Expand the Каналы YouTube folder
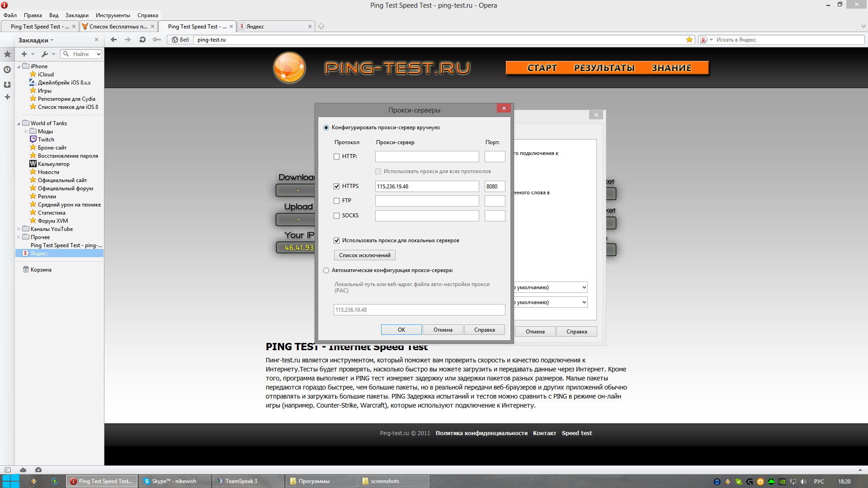 click(19, 229)
